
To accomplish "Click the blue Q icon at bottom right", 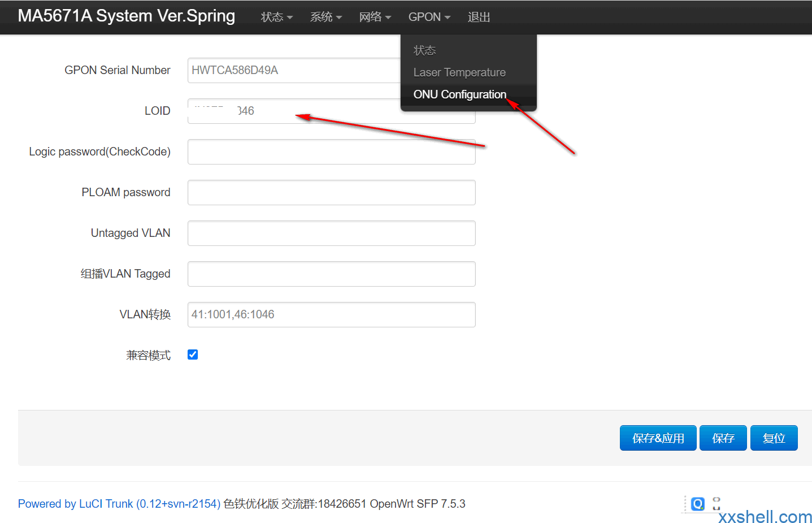I will 698,503.
